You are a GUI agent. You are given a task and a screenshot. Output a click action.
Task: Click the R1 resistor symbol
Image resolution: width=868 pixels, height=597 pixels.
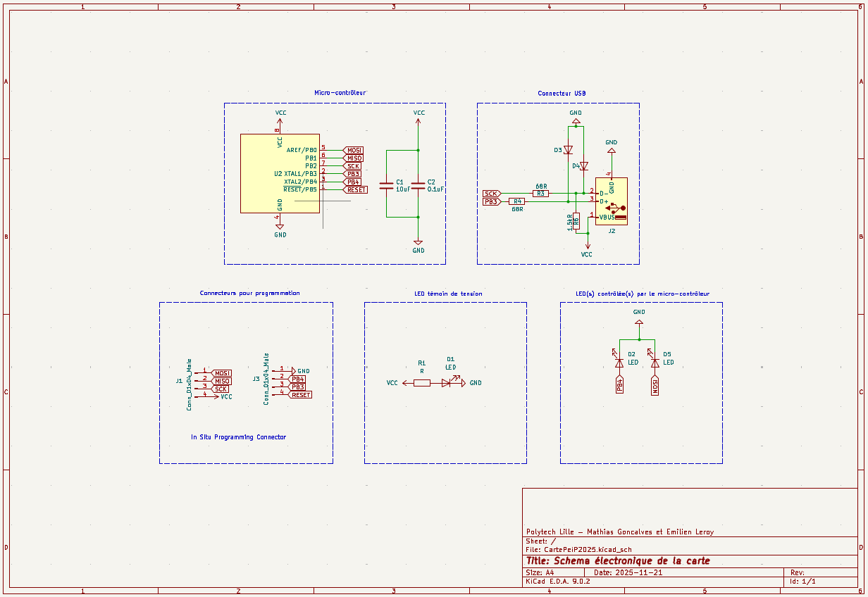pyautogui.click(x=421, y=383)
